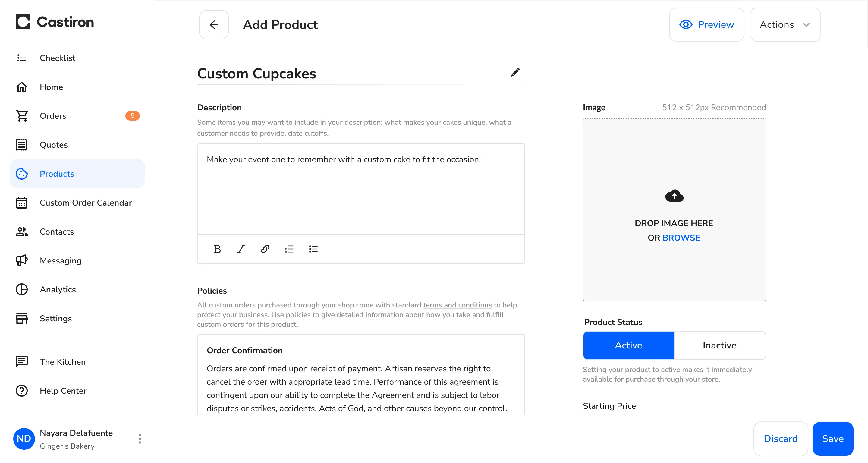
Task: Open the Analytics section
Action: (x=58, y=289)
